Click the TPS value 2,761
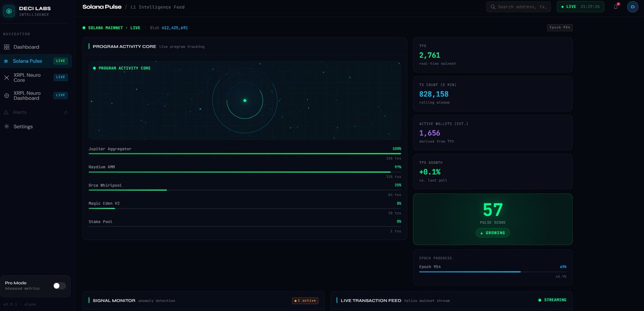This screenshot has height=311, width=644. [x=429, y=55]
